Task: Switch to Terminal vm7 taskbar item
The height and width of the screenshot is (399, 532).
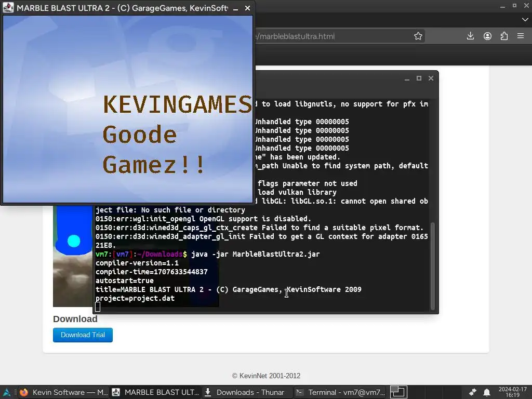Action: (x=340, y=392)
